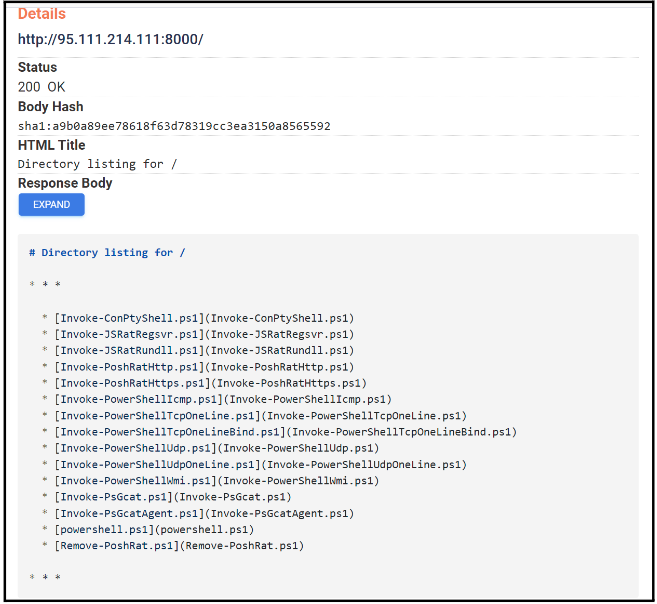Click the Body Hash label
Image resolution: width=657 pixels, height=604 pixels.
51,106
